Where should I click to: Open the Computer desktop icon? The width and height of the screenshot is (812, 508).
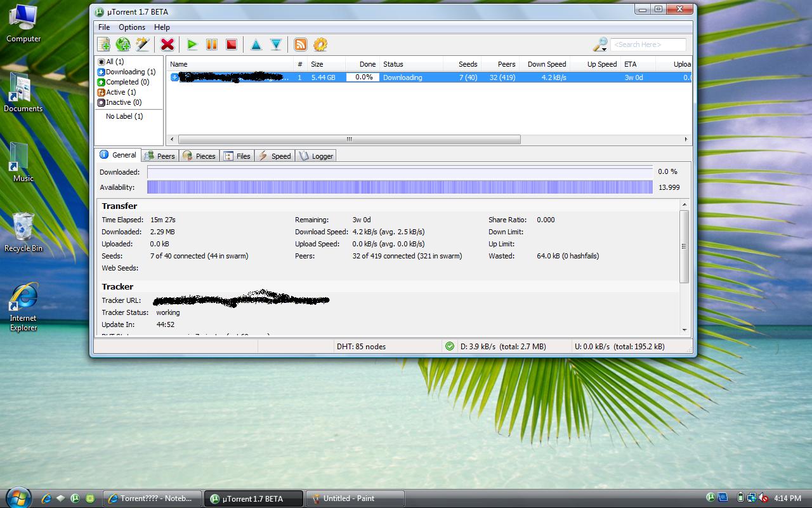tap(23, 24)
